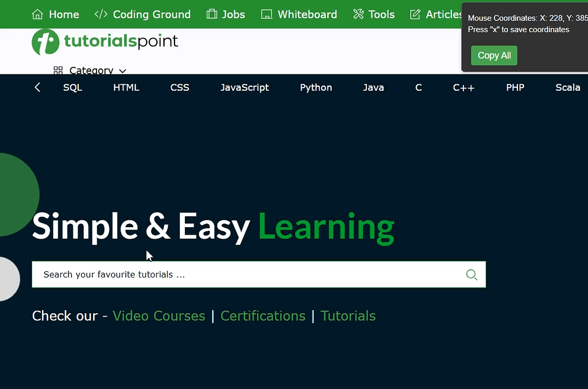This screenshot has width=588, height=389.
Task: Expand the Category dropdown chevron
Action: click(122, 71)
